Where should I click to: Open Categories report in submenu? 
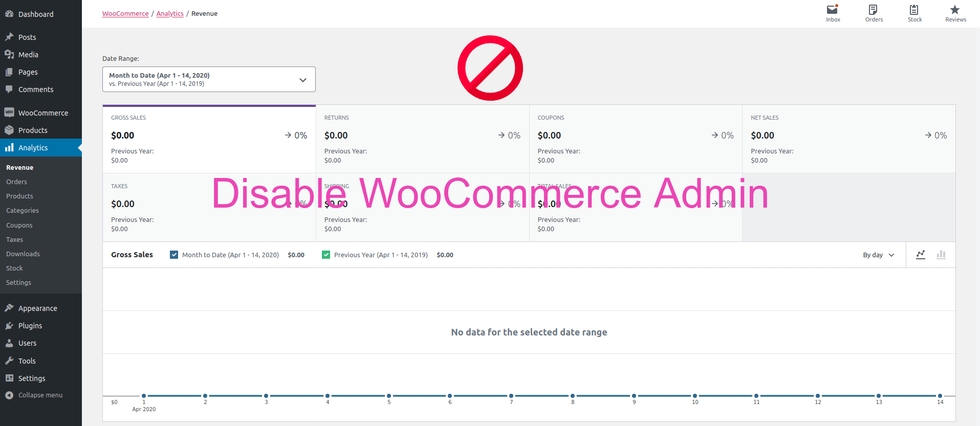(x=23, y=210)
